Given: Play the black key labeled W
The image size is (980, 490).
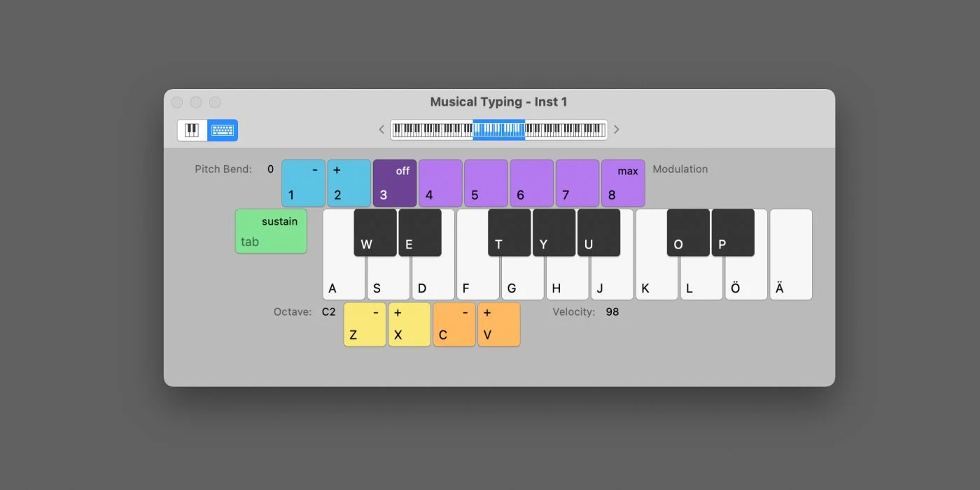Looking at the screenshot, I should [x=375, y=232].
